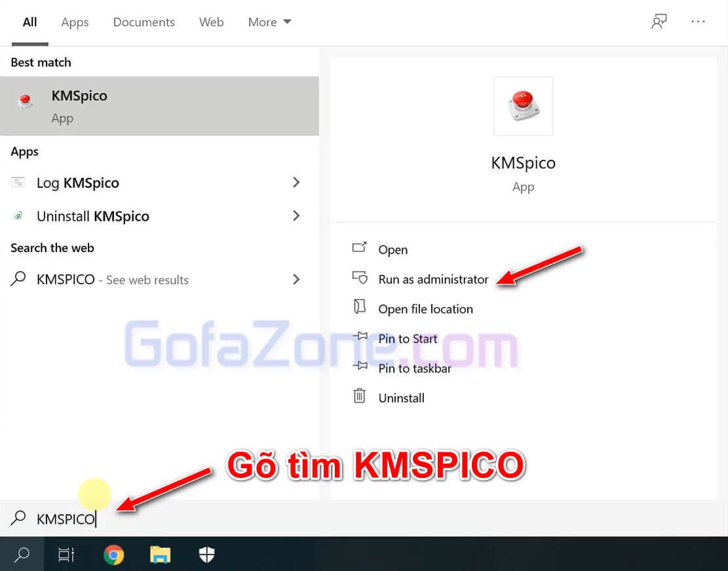Click the Task View taskbar icon
Screen dimensions: 728x571
[x=66, y=555]
